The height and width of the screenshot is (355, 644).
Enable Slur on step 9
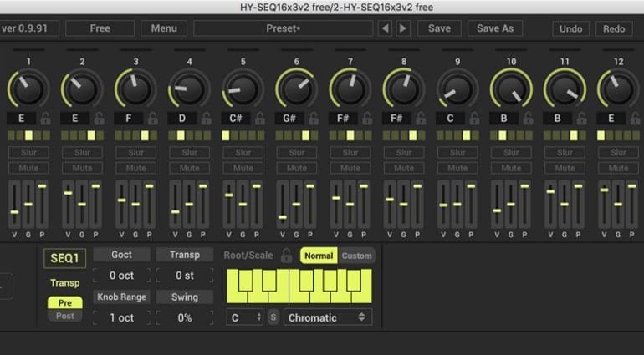click(457, 153)
